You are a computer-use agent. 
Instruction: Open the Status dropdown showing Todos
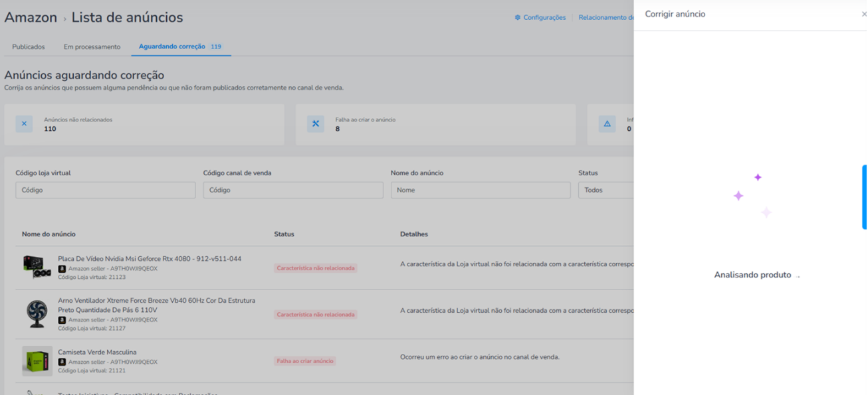605,190
